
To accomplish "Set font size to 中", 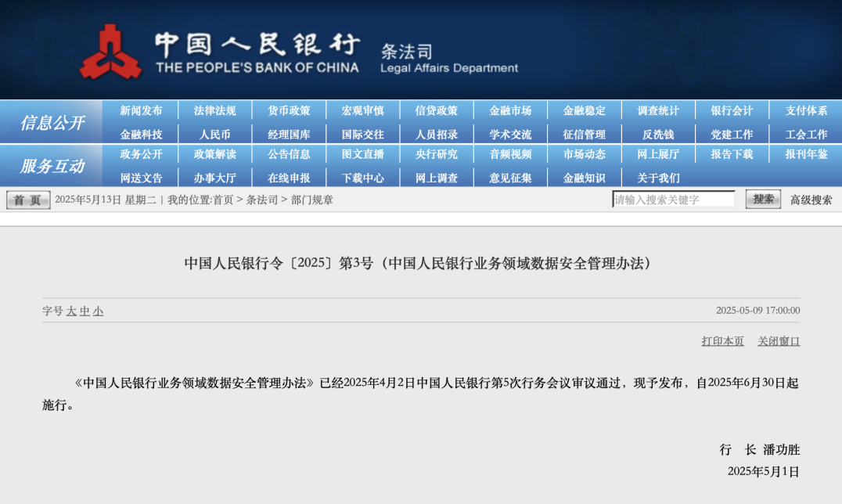I will click(x=85, y=311).
